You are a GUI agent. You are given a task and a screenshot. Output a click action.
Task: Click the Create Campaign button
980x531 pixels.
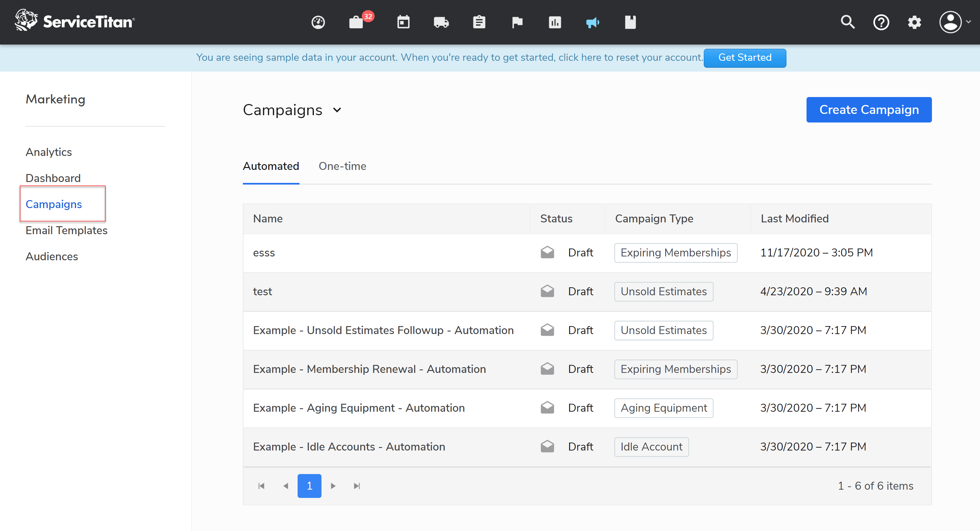pos(869,110)
